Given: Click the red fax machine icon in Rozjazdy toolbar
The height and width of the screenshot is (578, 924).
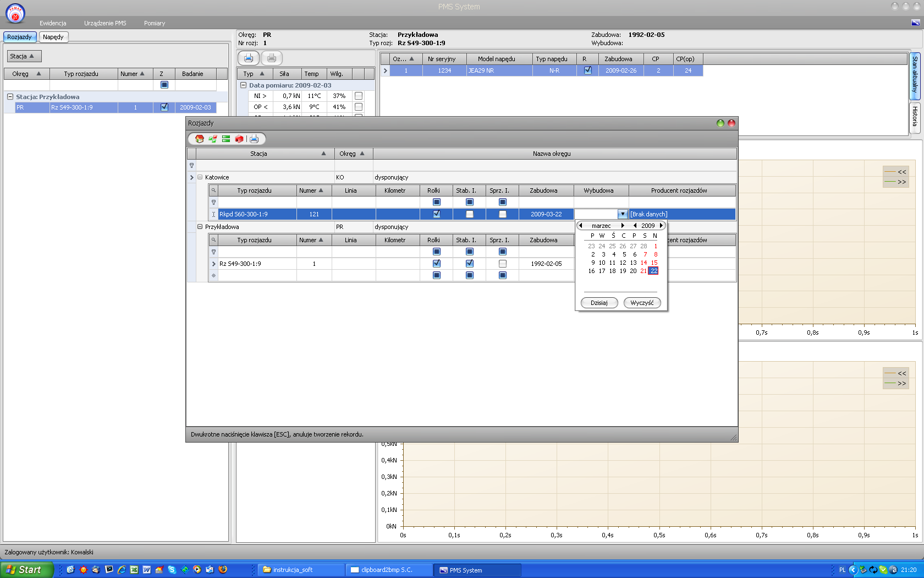Looking at the screenshot, I should coord(239,139).
